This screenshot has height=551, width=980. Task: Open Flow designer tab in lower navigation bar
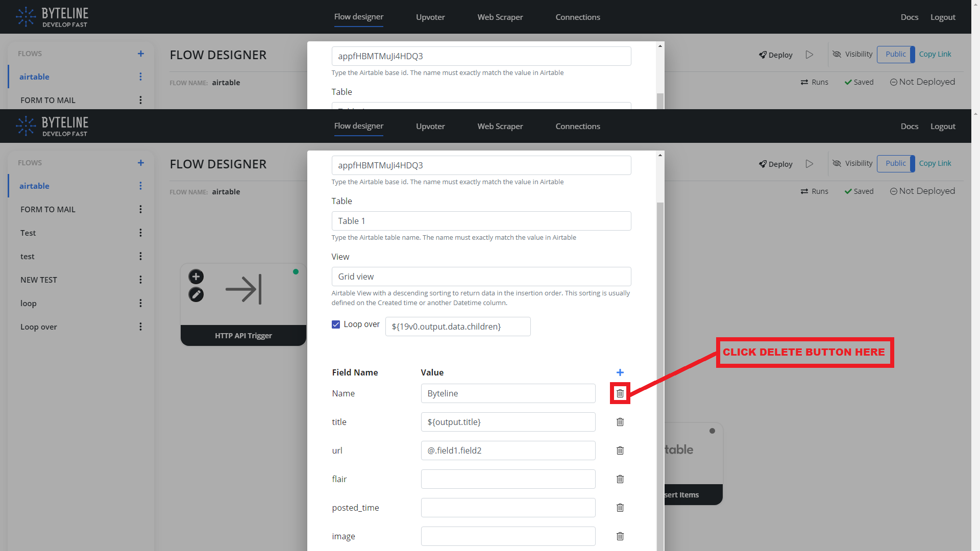[359, 126]
